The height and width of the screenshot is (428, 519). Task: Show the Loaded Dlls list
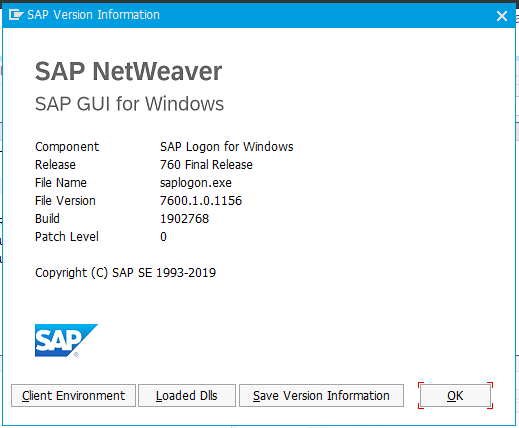tap(187, 396)
